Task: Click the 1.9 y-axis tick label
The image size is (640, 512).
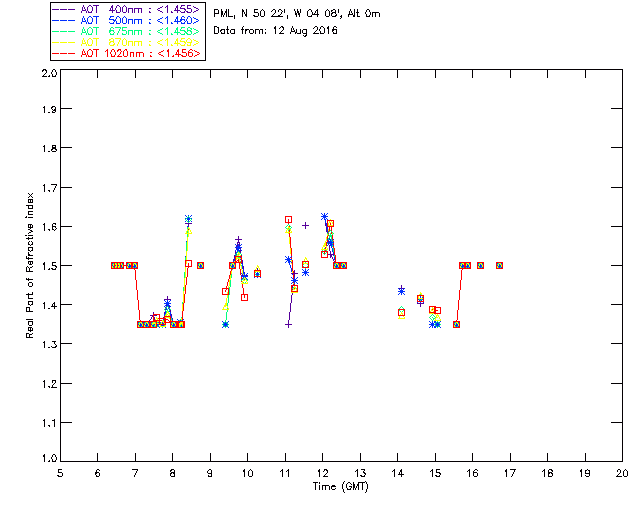Action: tap(49, 109)
